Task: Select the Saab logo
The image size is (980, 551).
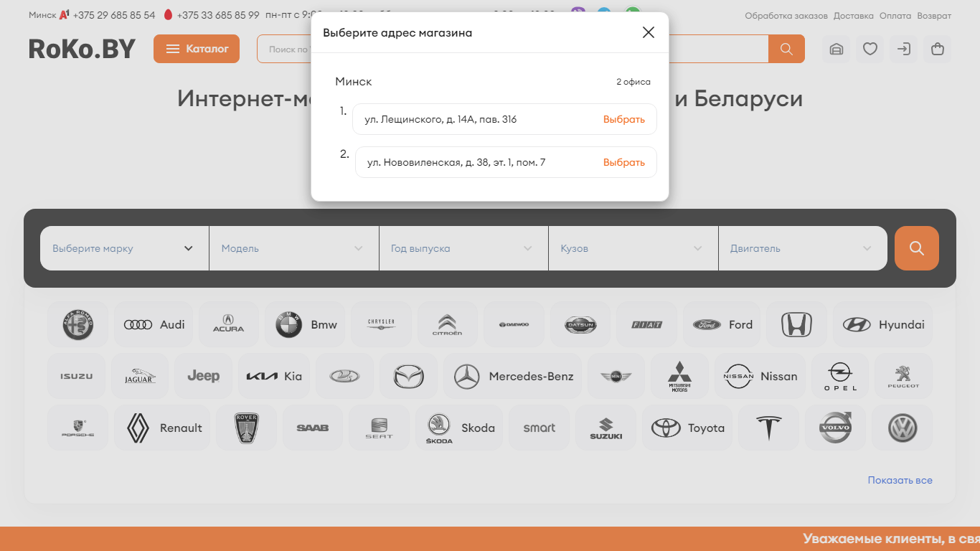Action: coord(313,428)
